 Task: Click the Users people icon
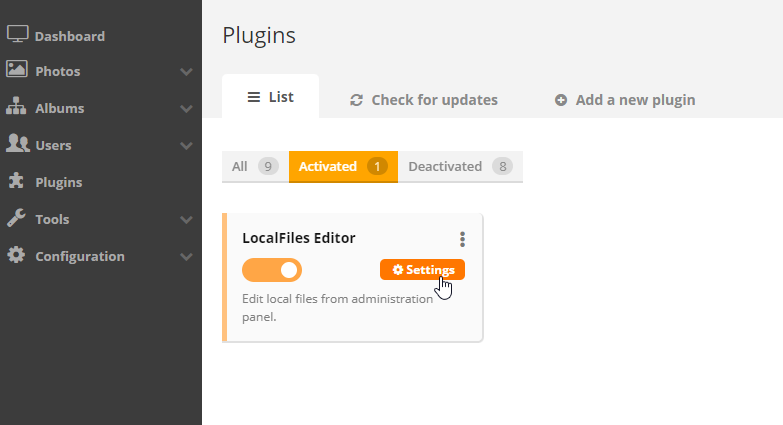pyautogui.click(x=17, y=144)
